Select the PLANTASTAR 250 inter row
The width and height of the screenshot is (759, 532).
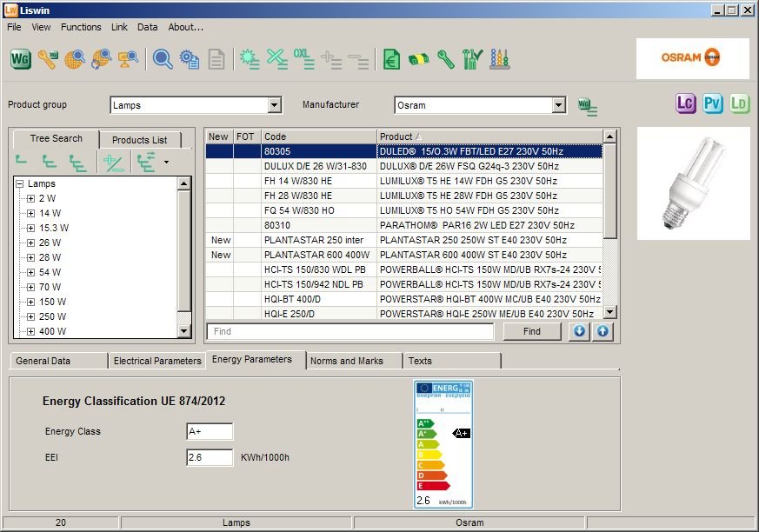click(404, 240)
